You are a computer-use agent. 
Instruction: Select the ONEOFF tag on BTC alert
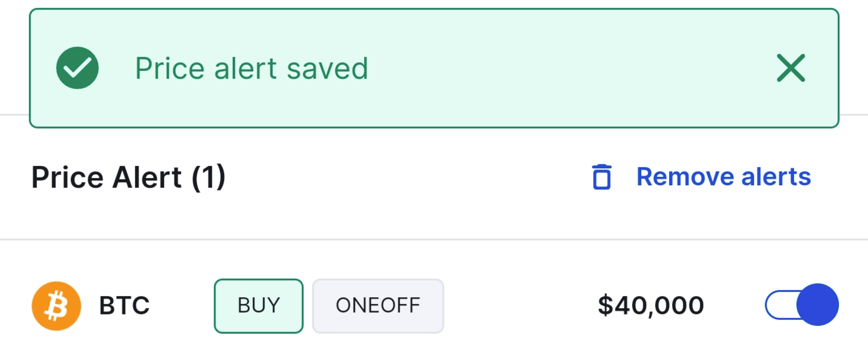(x=378, y=306)
